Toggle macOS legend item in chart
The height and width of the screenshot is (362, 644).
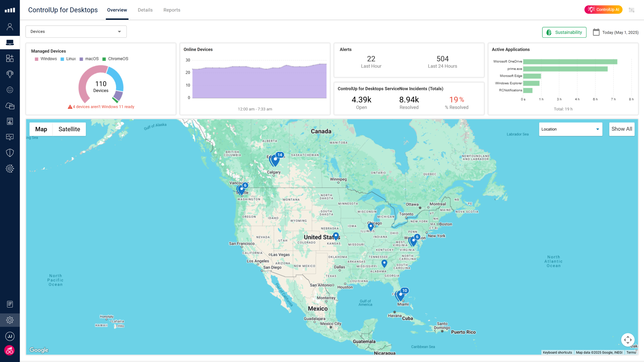(89, 59)
